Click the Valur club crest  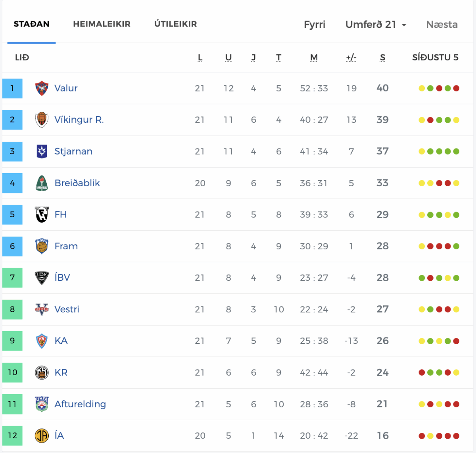[42, 88]
